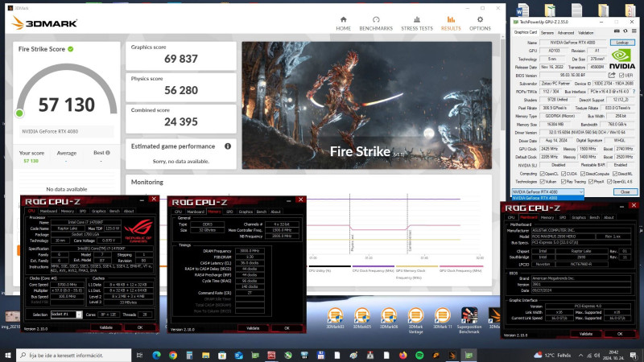The width and height of the screenshot is (644, 362).
Task: Open Validation tab in GPU-Z
Action: [586, 32]
